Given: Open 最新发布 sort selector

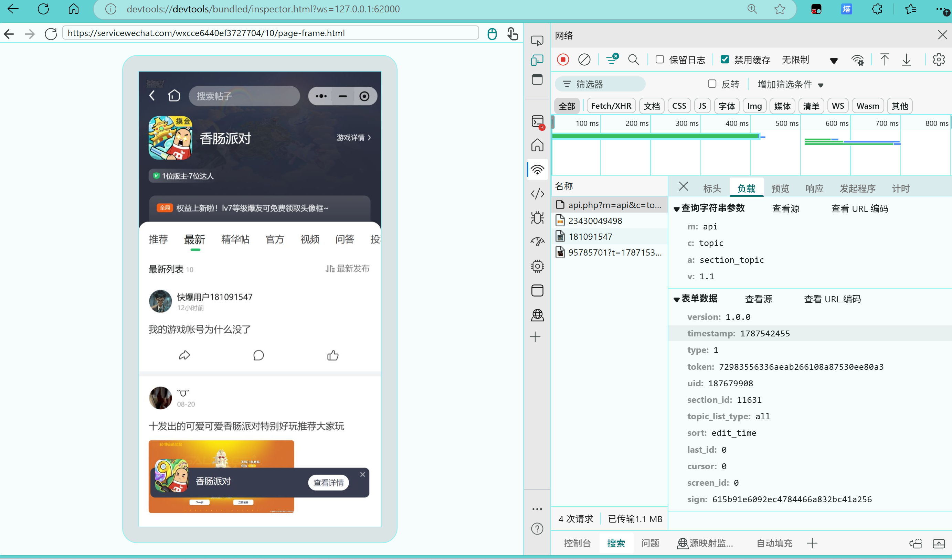Looking at the screenshot, I should coord(348,269).
